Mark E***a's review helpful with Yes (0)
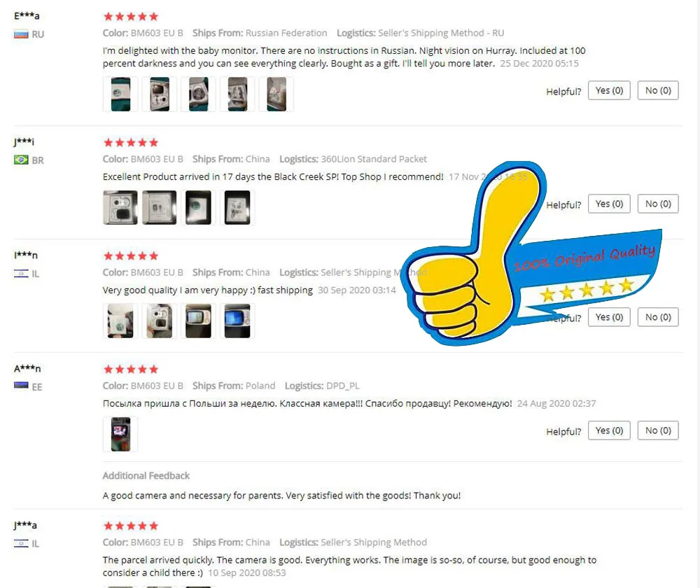The width and height of the screenshot is (700, 588). click(609, 90)
